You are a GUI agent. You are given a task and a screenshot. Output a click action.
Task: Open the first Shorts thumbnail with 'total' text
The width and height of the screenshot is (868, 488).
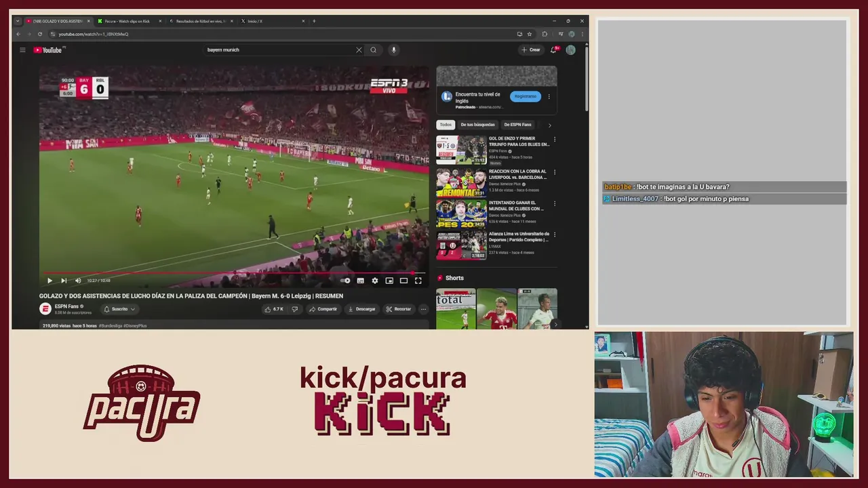(x=456, y=308)
